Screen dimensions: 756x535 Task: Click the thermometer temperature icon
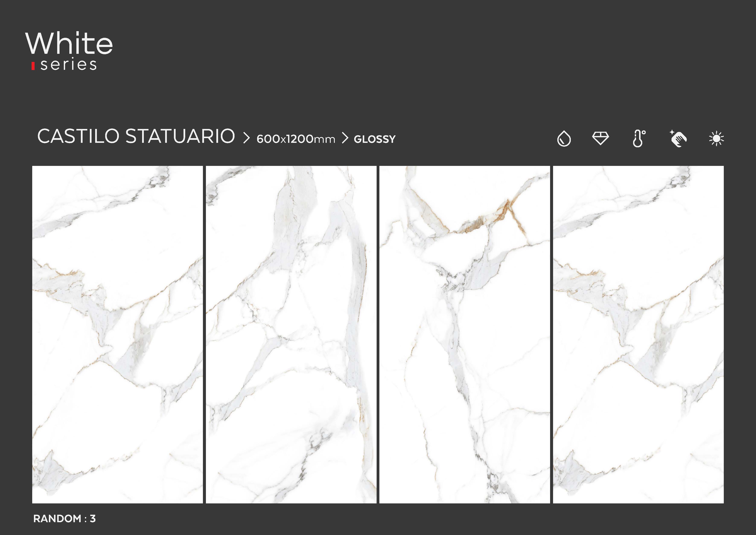(x=638, y=138)
